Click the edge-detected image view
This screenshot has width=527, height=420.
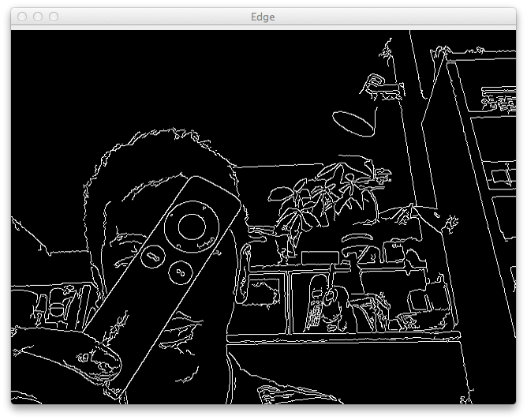tap(263, 217)
